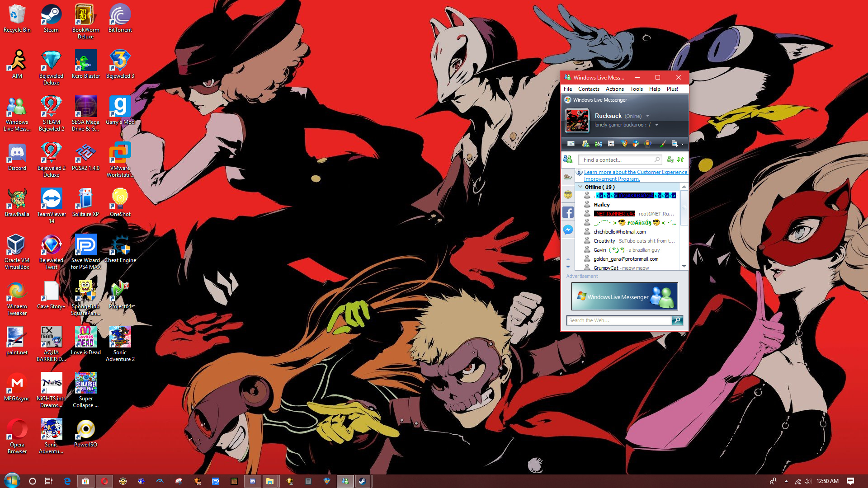868x488 pixels.
Task: Select the PowerISO desktop icon
Action: [85, 433]
